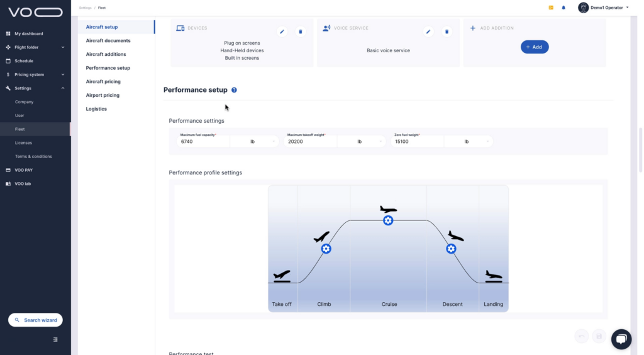Switch to Aircraft documents tab

click(x=108, y=41)
